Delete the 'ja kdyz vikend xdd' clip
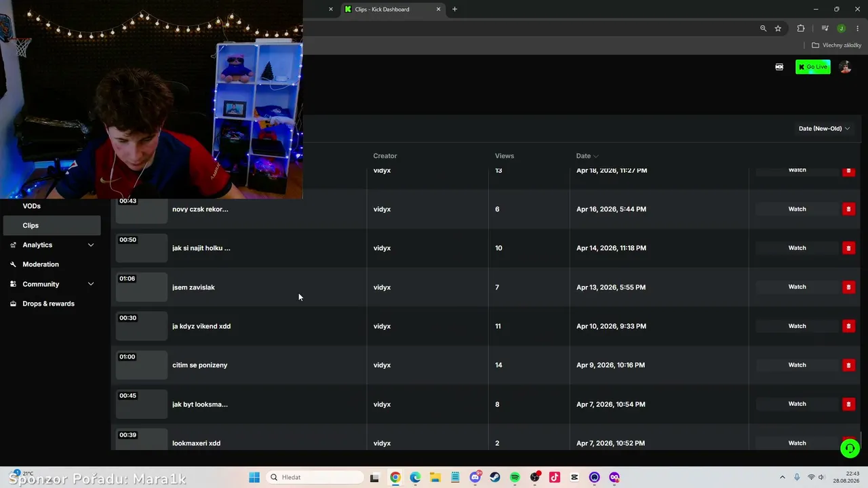The image size is (868, 488). click(848, 326)
